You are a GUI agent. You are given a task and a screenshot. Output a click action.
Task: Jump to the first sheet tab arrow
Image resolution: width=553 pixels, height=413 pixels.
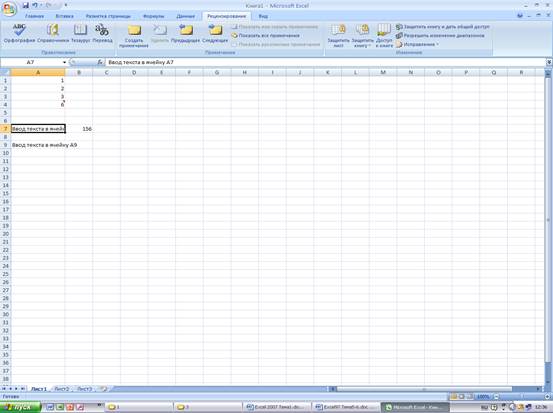[x=4, y=389]
